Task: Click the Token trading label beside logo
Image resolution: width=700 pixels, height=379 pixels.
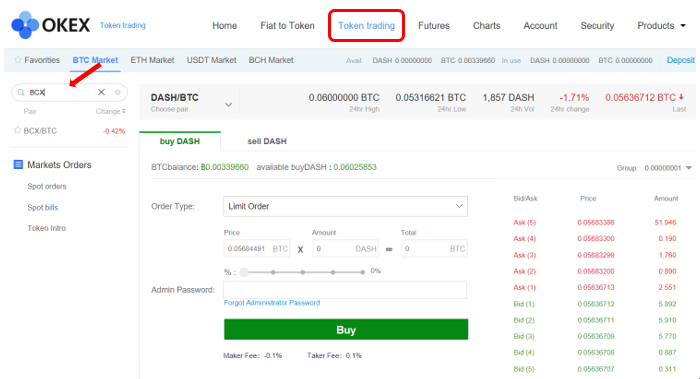Action: click(x=123, y=25)
